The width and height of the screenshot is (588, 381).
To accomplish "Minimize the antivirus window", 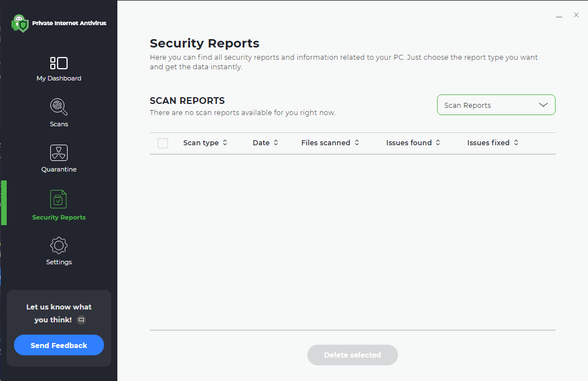I will coord(559,16).
